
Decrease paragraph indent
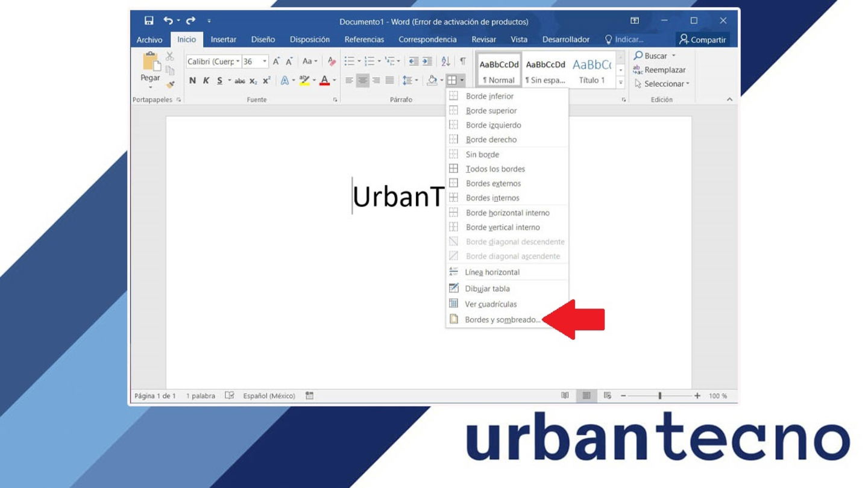pos(414,61)
